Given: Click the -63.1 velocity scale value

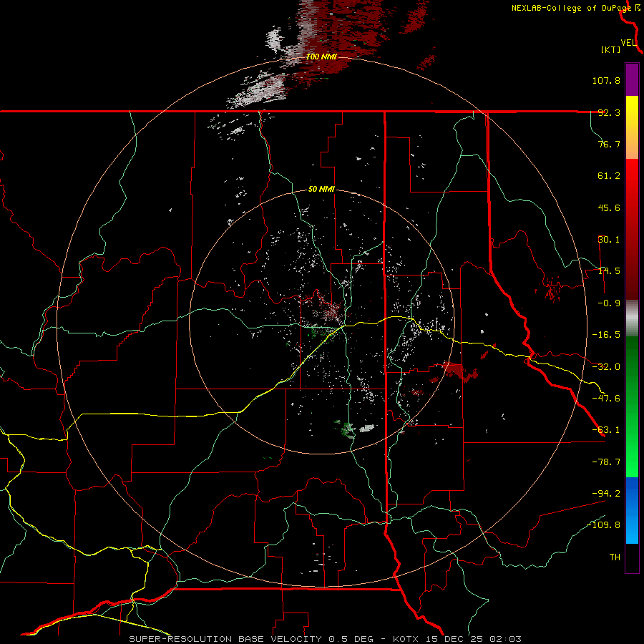Looking at the screenshot, I should click(606, 430).
